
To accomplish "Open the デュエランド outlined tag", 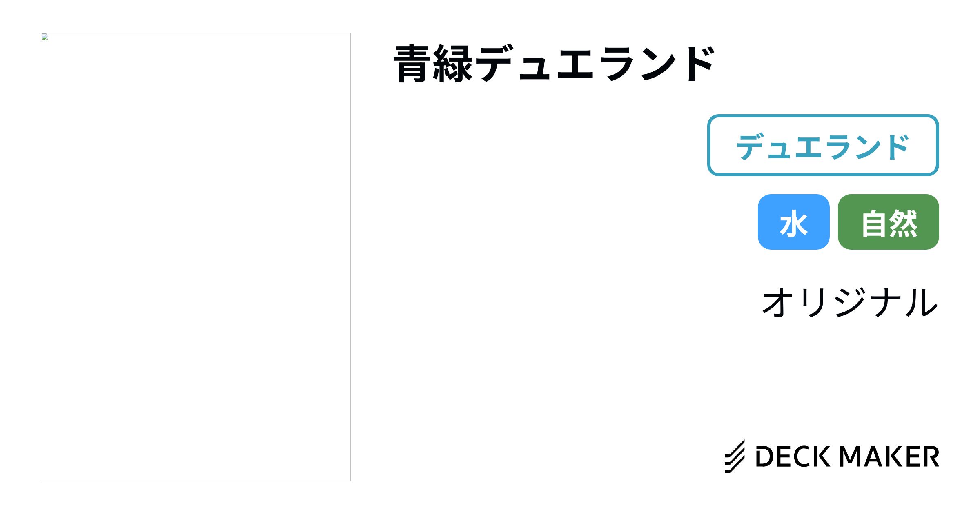I will click(823, 145).
